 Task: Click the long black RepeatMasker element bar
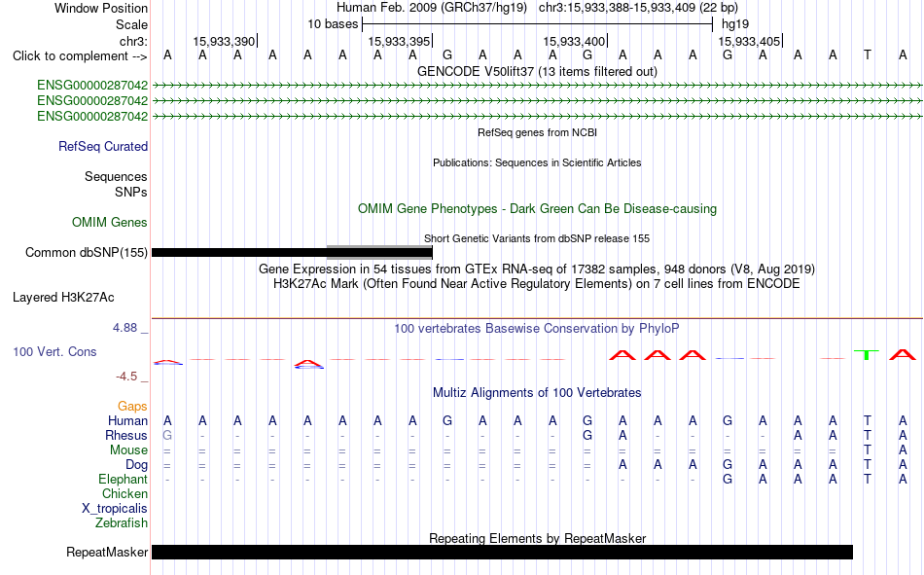click(502, 552)
